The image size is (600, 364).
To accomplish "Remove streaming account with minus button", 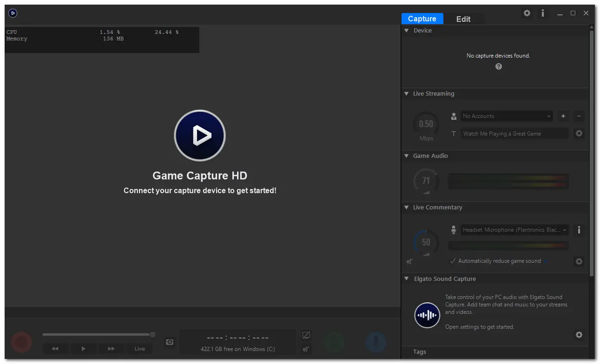I will point(579,116).
